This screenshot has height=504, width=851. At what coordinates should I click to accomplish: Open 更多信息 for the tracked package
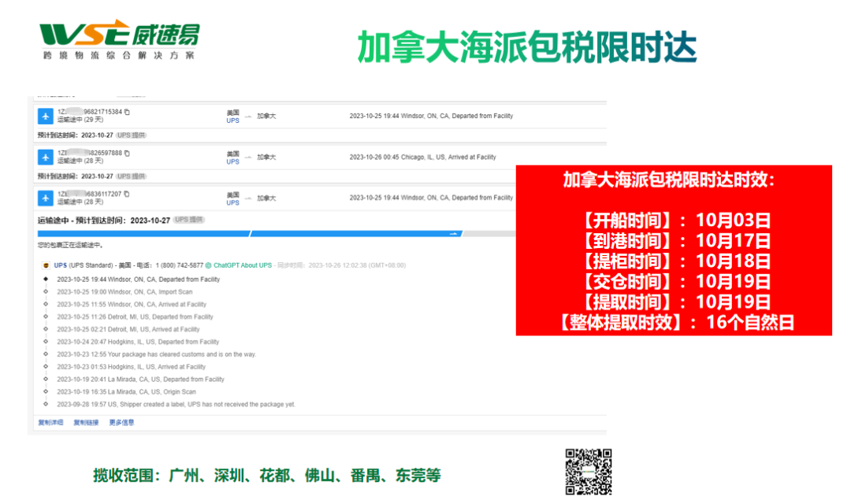click(121, 422)
